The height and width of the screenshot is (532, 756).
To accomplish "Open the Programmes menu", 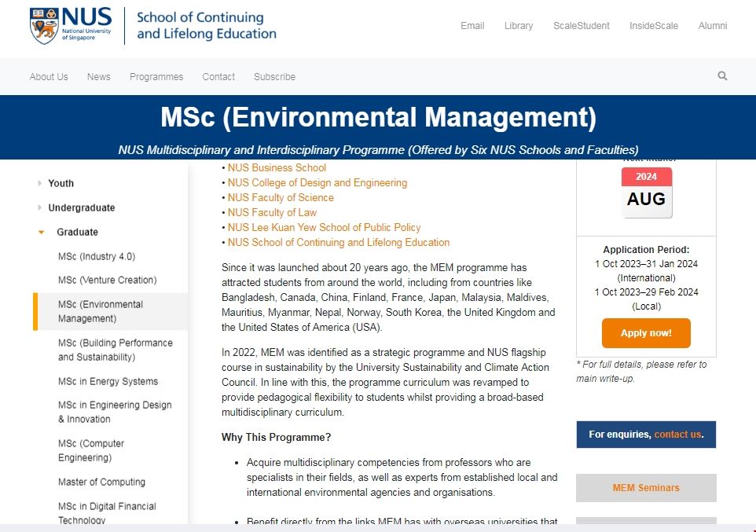I will (x=156, y=77).
